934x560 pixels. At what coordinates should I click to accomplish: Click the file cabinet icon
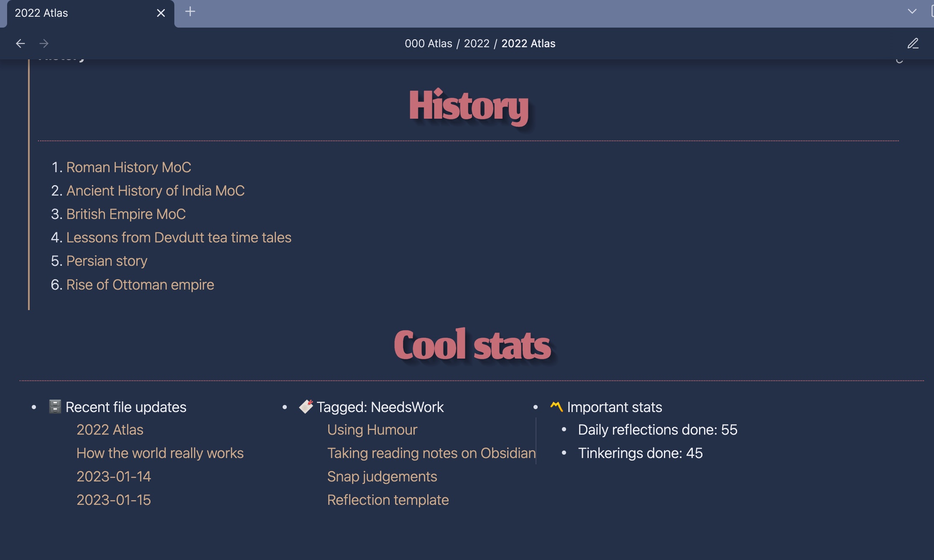tap(55, 407)
